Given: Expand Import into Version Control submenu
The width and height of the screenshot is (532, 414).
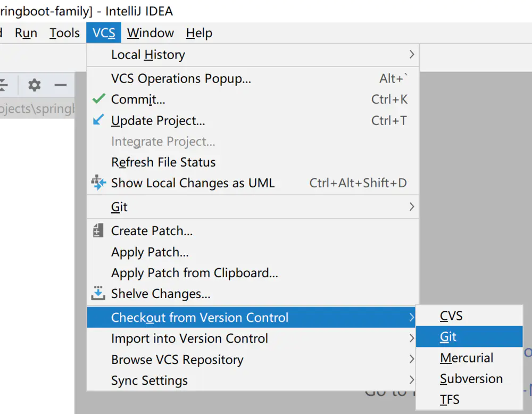Looking at the screenshot, I should click(252, 338).
